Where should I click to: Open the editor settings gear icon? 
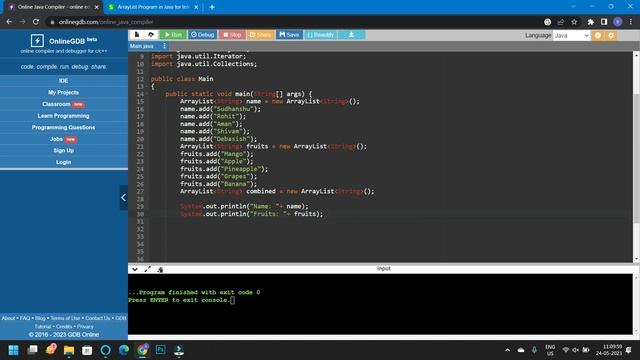tap(611, 36)
